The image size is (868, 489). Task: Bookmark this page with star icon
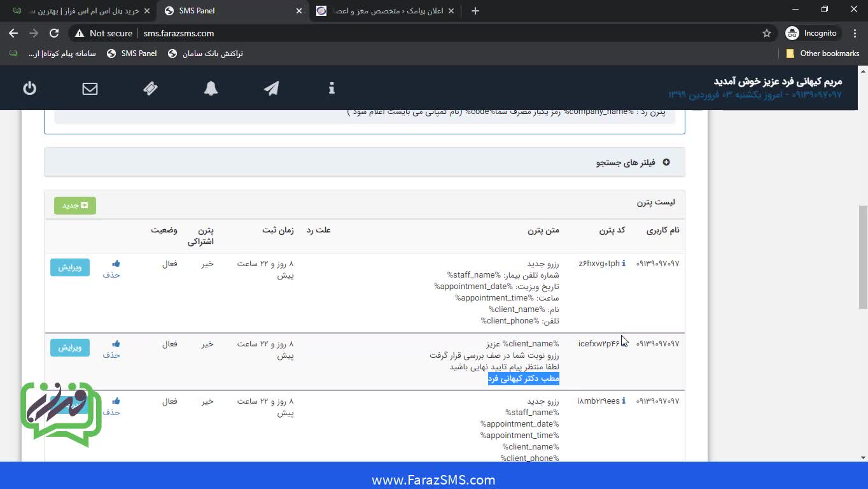[x=766, y=33]
